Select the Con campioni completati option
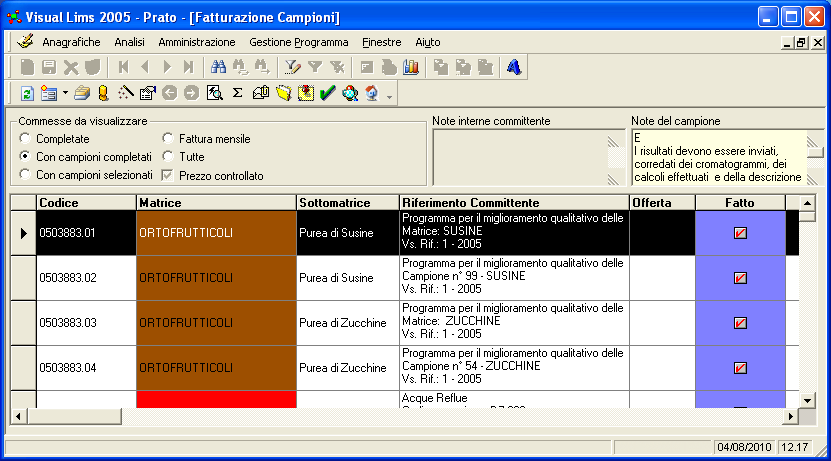This screenshot has height=461, width=831. (24, 156)
